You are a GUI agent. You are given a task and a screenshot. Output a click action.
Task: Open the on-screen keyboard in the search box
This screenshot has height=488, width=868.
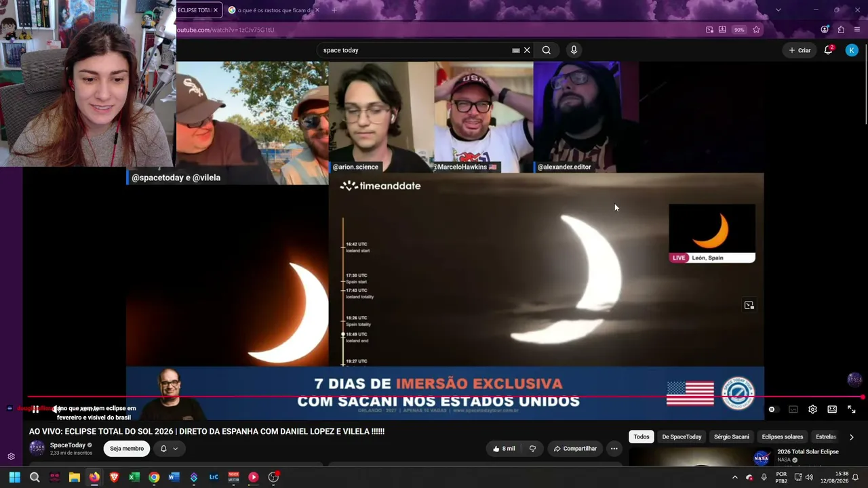[x=516, y=50]
